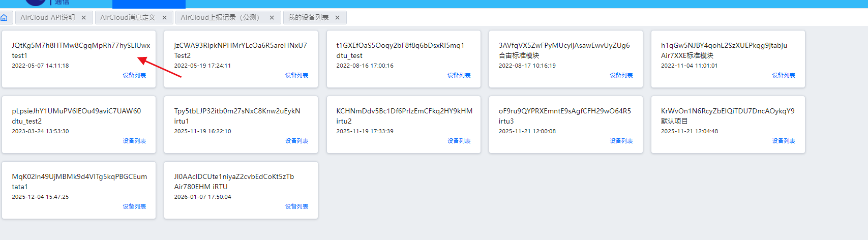Click the key h1qGw5NJBY4qohL2SzXUEPkqg9jtabju
868x240 pixels.
724,45
